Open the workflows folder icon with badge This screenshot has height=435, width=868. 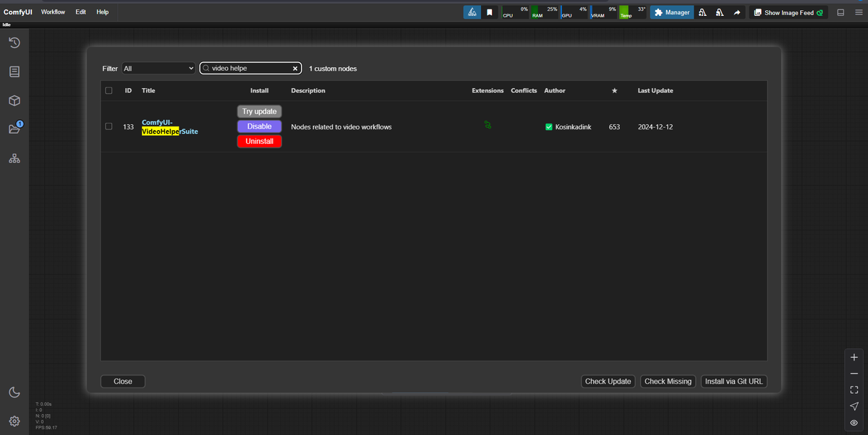pyautogui.click(x=14, y=129)
